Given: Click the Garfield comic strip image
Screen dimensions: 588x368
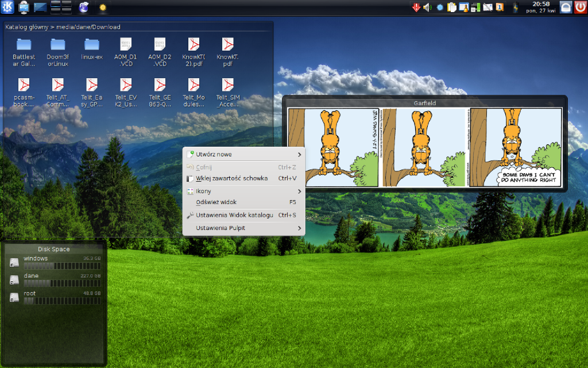Looking at the screenshot, I should (x=424, y=147).
